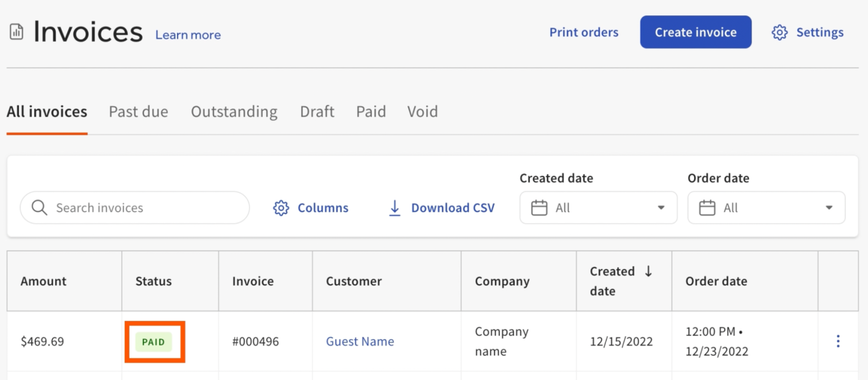Image resolution: width=868 pixels, height=380 pixels.
Task: Toggle sort arrow on Created date column
Action: coord(648,271)
